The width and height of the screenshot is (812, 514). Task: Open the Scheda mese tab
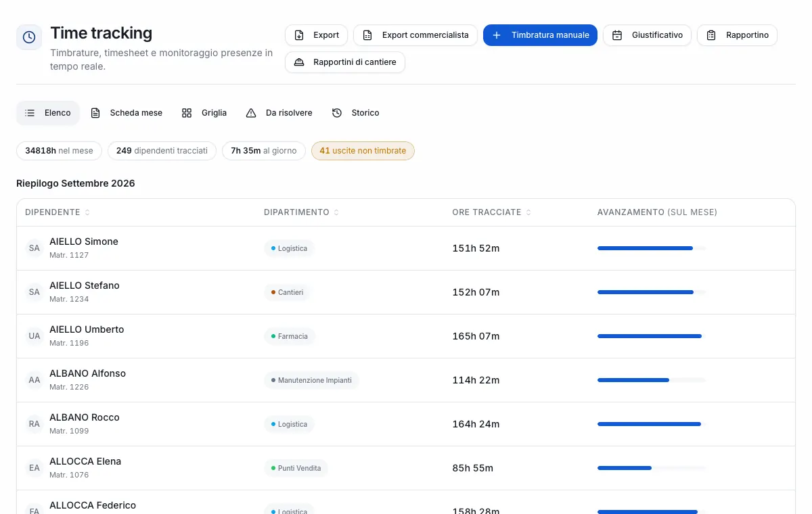point(127,113)
